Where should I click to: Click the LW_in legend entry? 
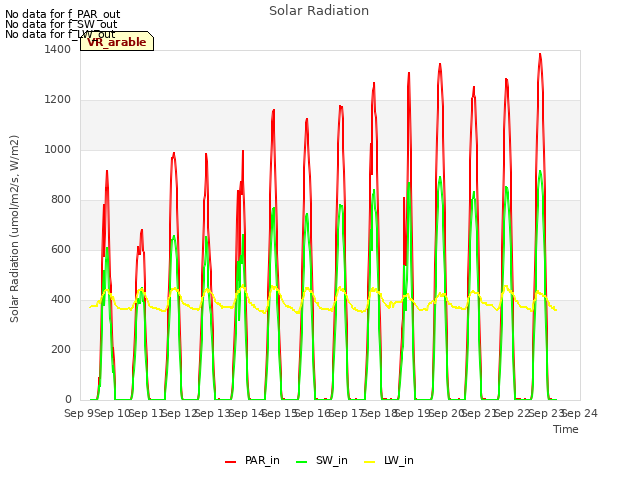tap(389, 460)
